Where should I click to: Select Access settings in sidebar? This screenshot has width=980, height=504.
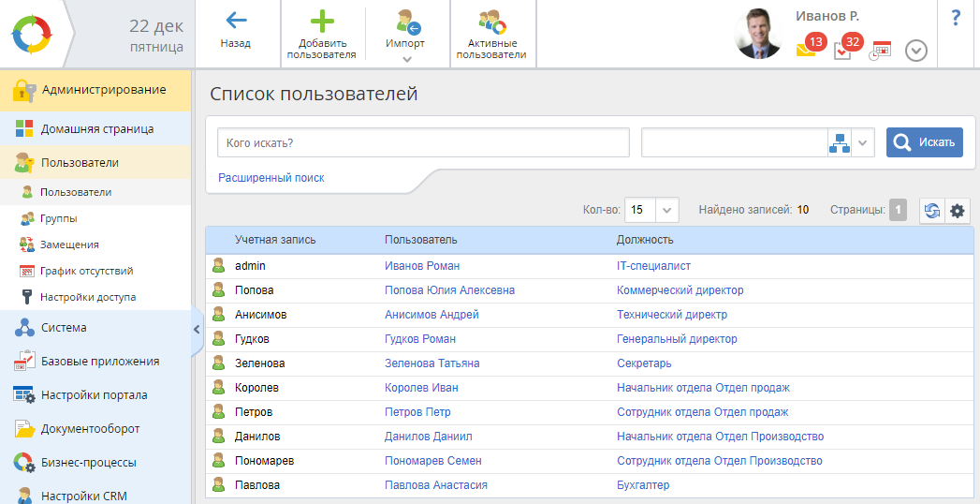click(x=87, y=297)
